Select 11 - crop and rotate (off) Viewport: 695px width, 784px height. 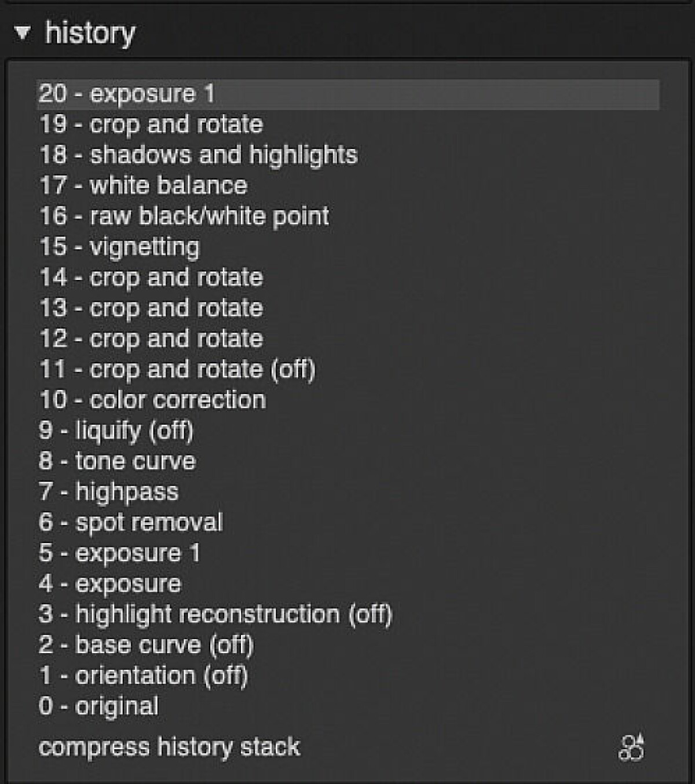coord(348,370)
